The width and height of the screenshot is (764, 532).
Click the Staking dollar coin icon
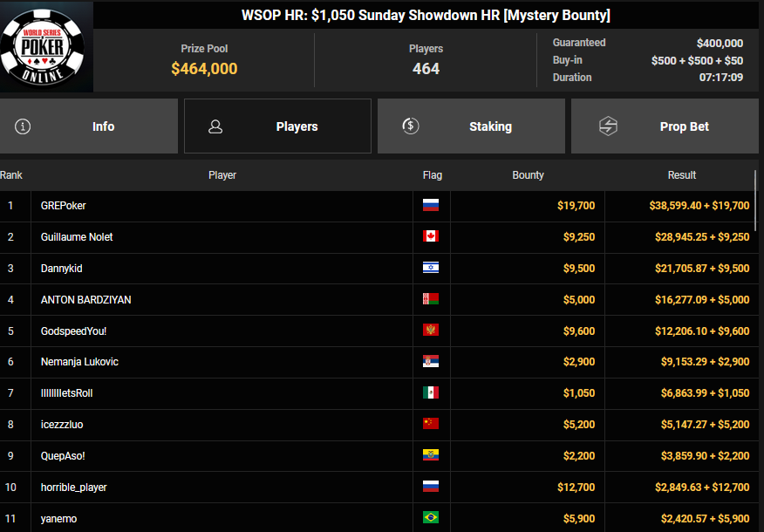click(x=411, y=126)
